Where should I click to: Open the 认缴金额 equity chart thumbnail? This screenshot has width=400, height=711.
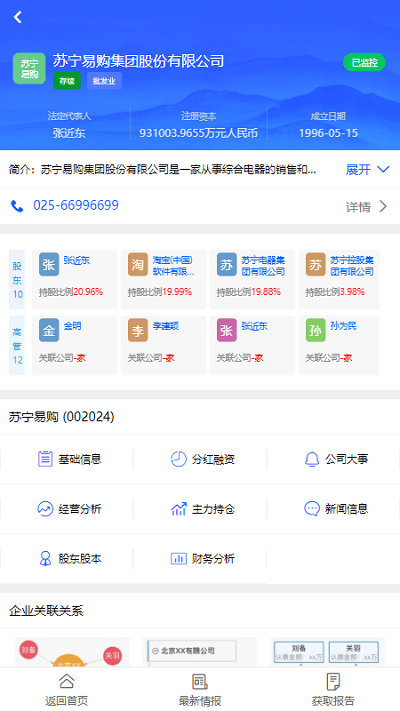(x=327, y=652)
